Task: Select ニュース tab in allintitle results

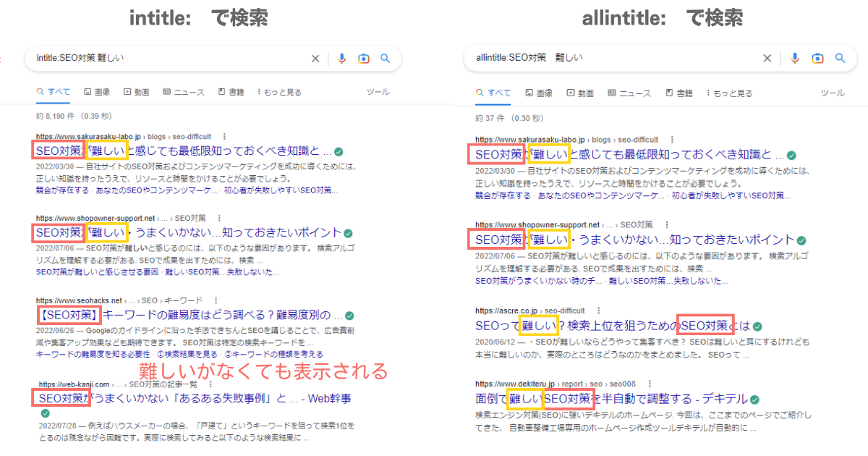Action: pyautogui.click(x=629, y=93)
